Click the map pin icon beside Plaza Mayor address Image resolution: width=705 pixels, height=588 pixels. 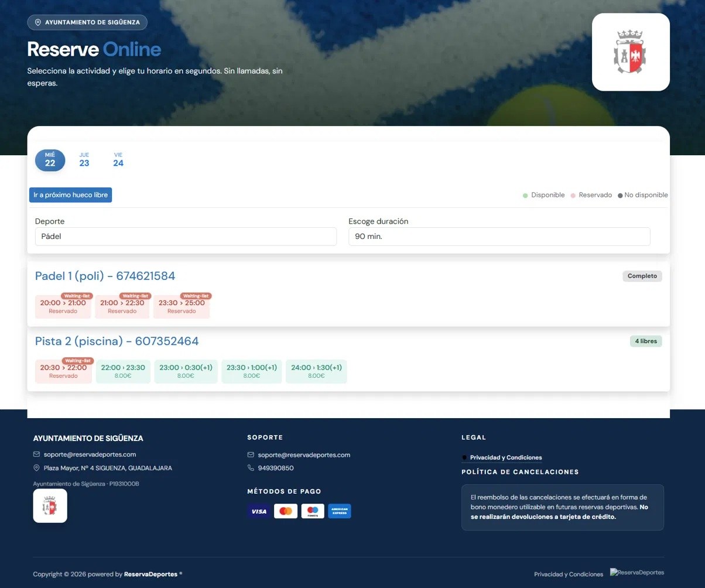(x=37, y=468)
